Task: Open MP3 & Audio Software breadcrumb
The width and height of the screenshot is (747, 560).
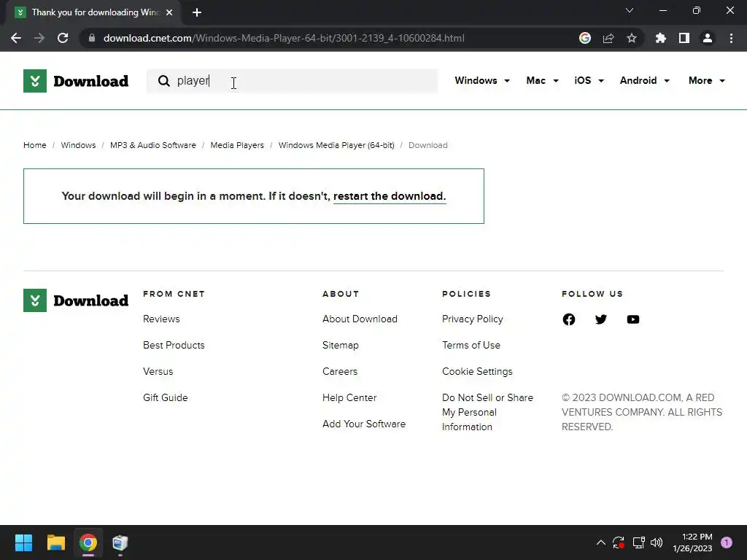Action: pyautogui.click(x=153, y=145)
